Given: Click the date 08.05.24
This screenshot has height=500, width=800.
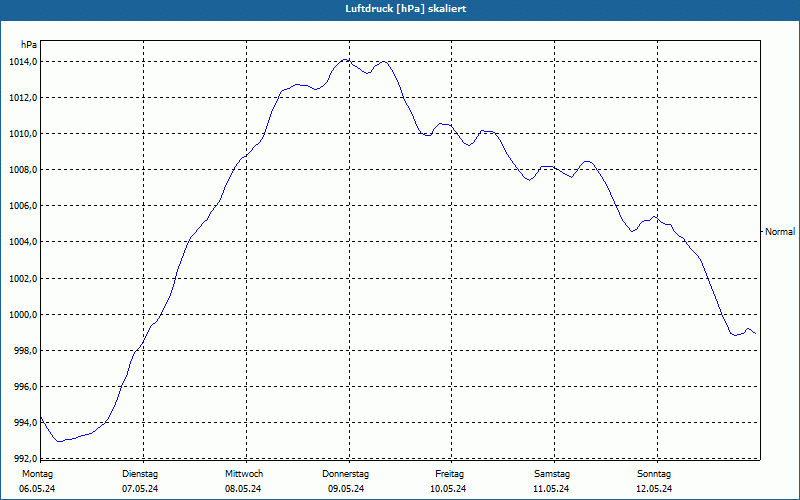Looking at the screenshot, I should pyautogui.click(x=243, y=489).
